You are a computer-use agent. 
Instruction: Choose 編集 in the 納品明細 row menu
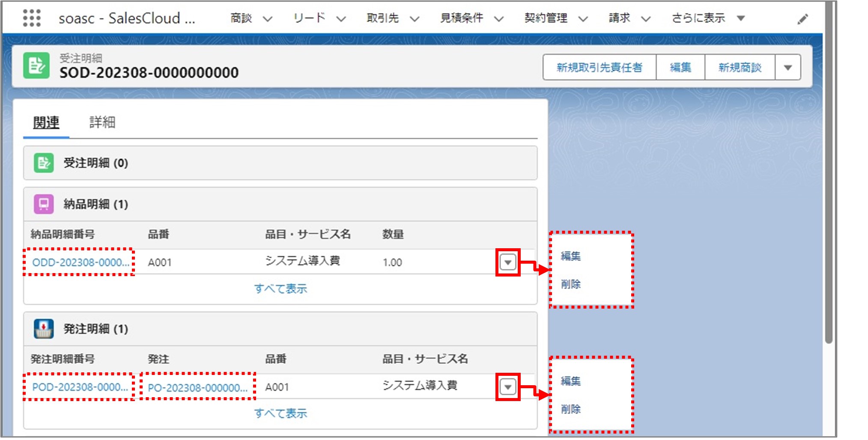pyautogui.click(x=571, y=256)
